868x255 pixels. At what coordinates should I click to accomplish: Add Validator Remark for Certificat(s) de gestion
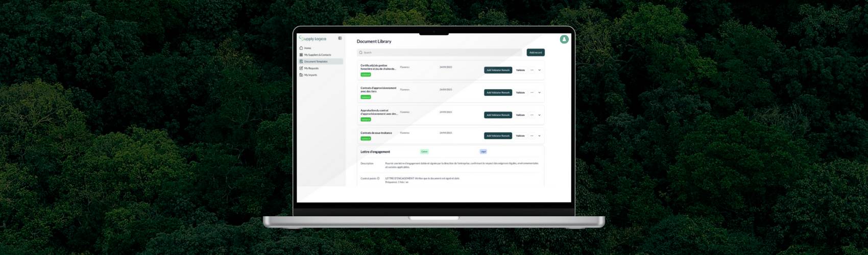pyautogui.click(x=498, y=70)
